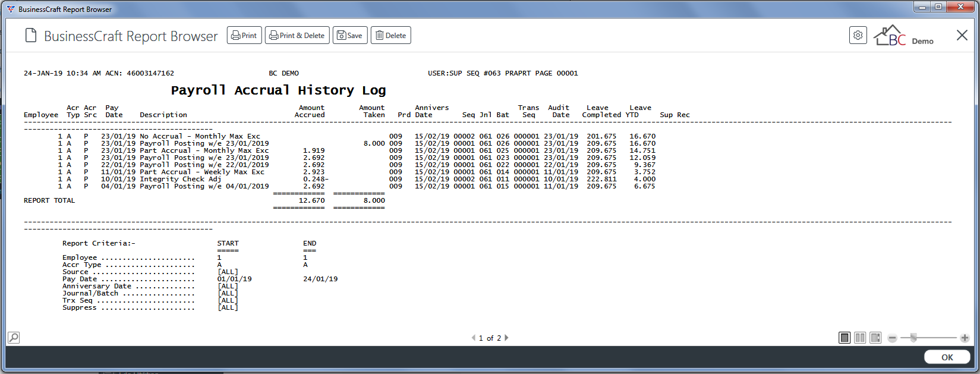
Task: Select the accrued amount 0.248-
Action: (x=316, y=179)
